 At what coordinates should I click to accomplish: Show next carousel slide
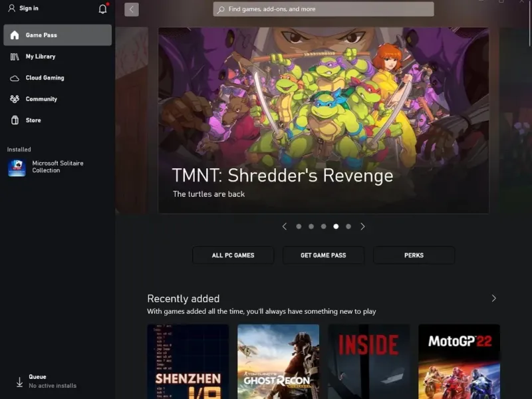coord(362,226)
